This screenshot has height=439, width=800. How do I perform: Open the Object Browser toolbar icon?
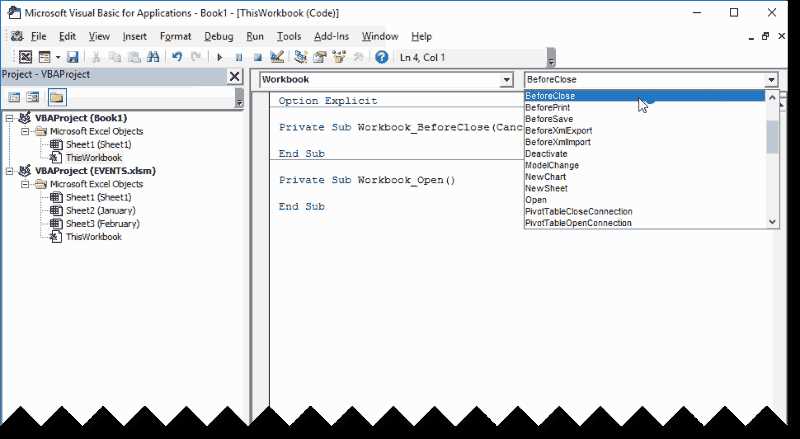point(339,57)
